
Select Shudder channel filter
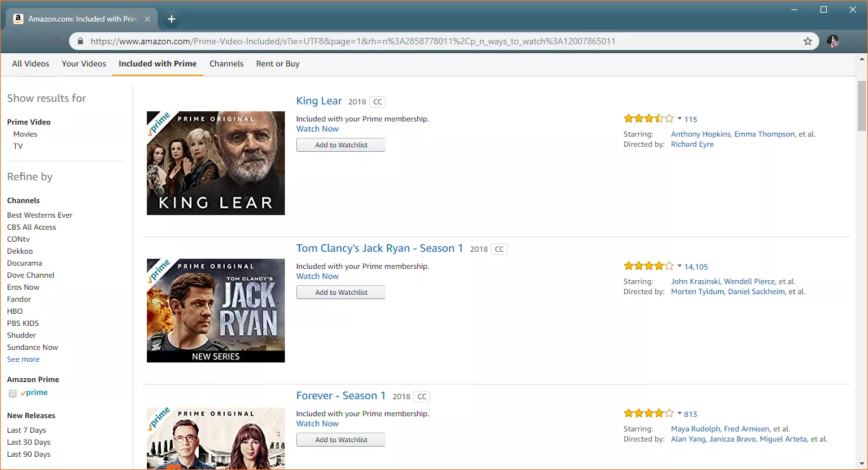click(22, 335)
